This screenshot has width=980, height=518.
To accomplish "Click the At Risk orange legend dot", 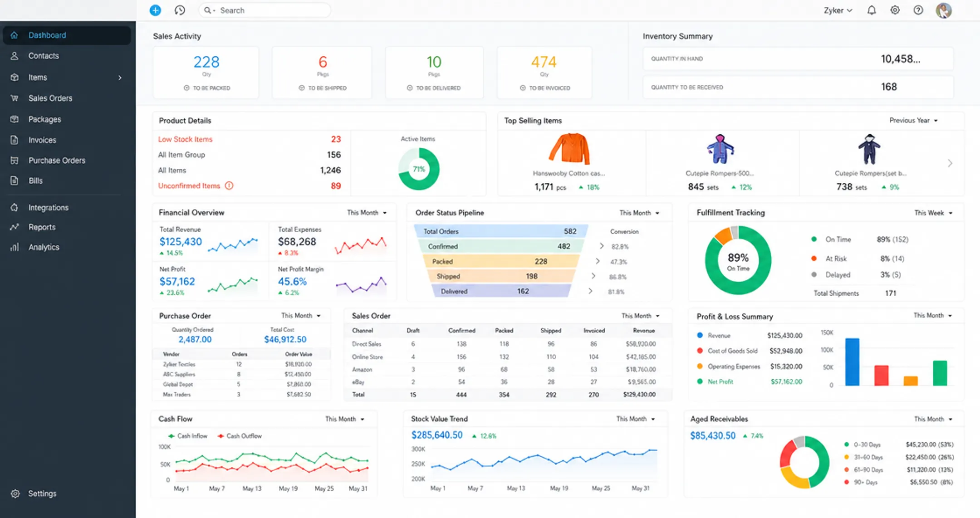I will [814, 259].
